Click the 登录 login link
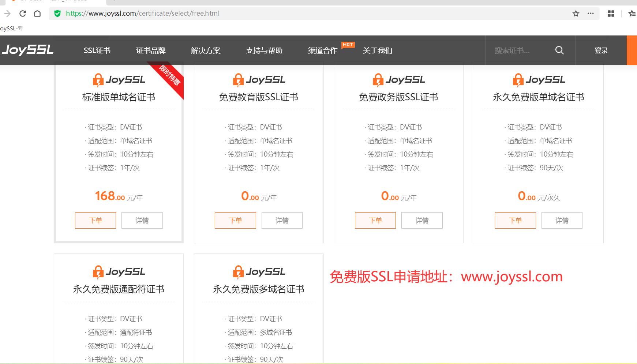637x364 pixels. point(601,50)
